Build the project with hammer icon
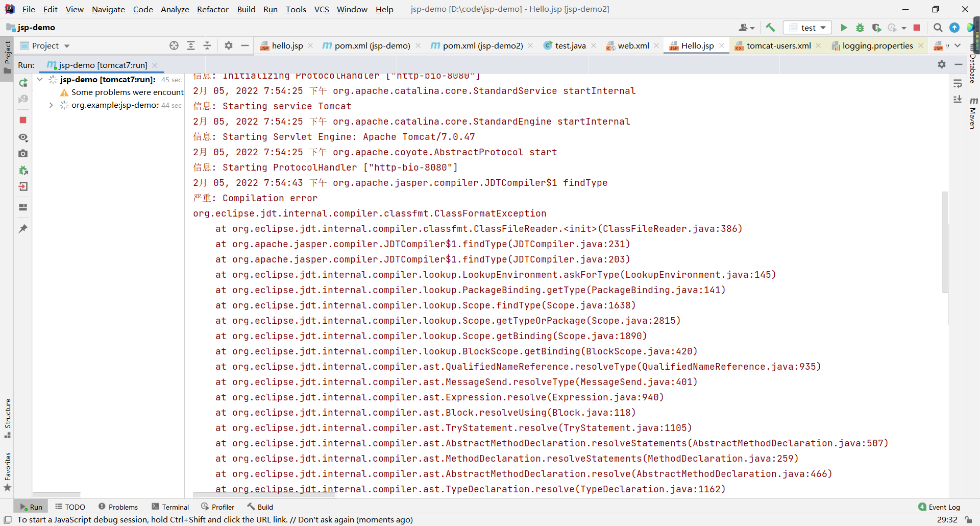Viewport: 980px width, 526px height. click(x=771, y=28)
